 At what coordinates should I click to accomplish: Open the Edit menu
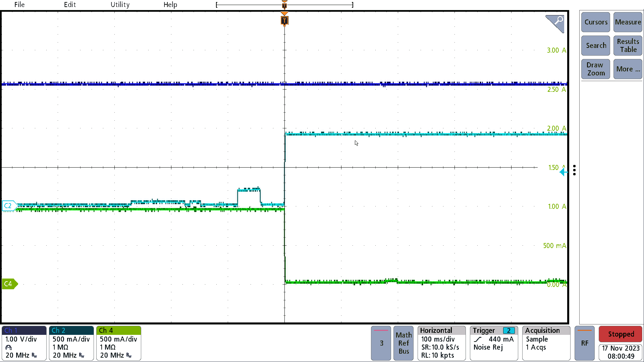click(x=70, y=5)
